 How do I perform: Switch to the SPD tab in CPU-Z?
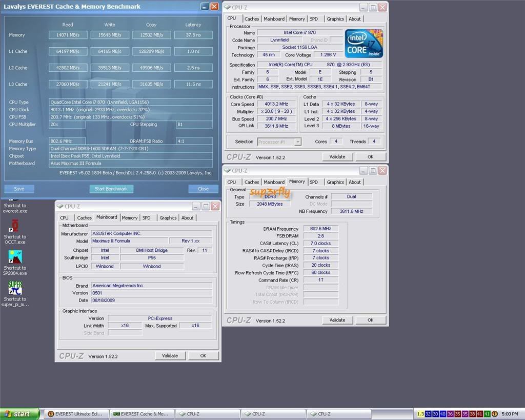pos(314,18)
